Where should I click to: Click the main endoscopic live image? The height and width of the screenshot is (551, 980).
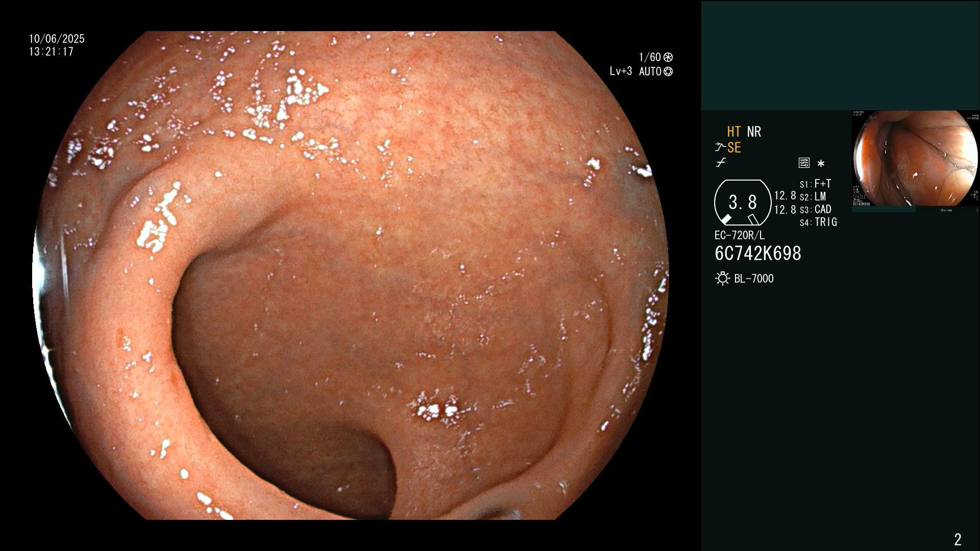[351, 275]
